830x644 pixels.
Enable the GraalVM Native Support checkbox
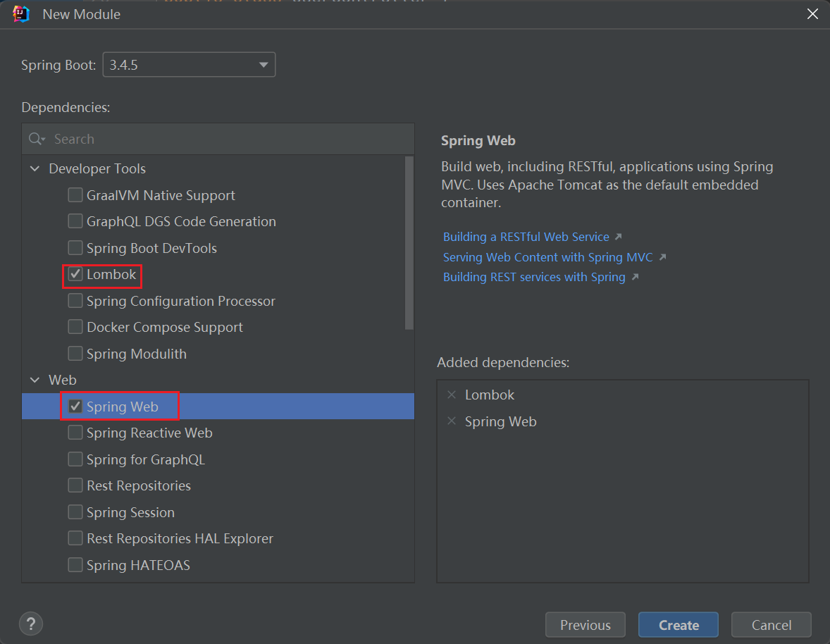coord(75,195)
